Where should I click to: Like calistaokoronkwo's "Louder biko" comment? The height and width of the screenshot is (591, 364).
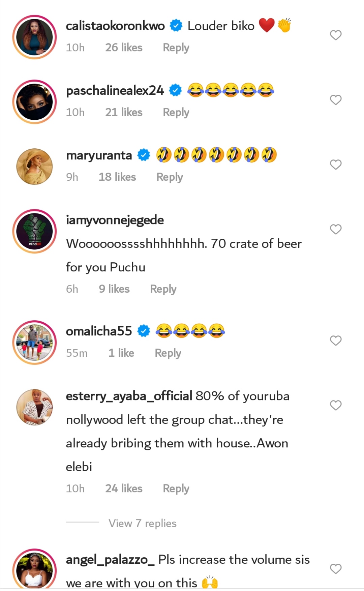tap(336, 35)
